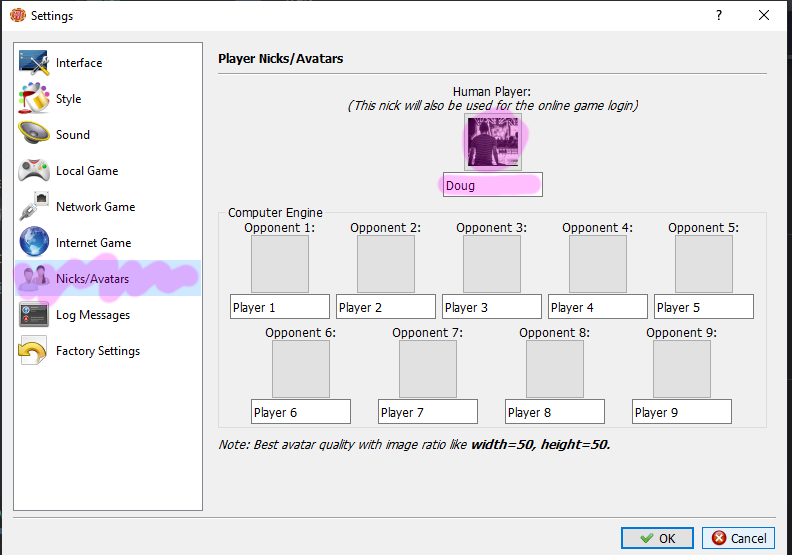This screenshot has height=555, width=792.
Task: Set the Opponent 7 avatar button
Action: (428, 369)
